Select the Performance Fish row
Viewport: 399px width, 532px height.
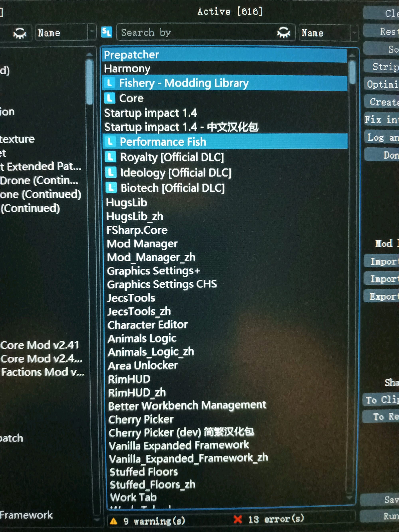coord(225,142)
